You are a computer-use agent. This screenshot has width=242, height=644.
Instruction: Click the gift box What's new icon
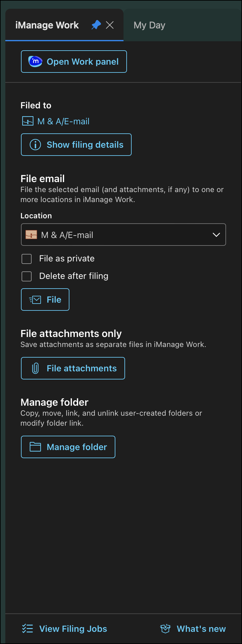point(165,628)
